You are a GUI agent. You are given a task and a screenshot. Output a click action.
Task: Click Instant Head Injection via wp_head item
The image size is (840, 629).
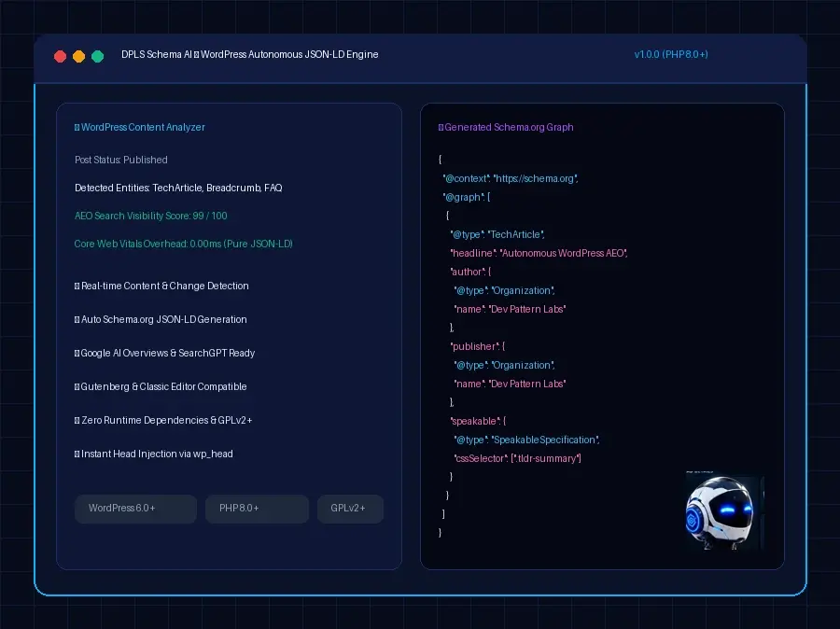click(x=153, y=454)
